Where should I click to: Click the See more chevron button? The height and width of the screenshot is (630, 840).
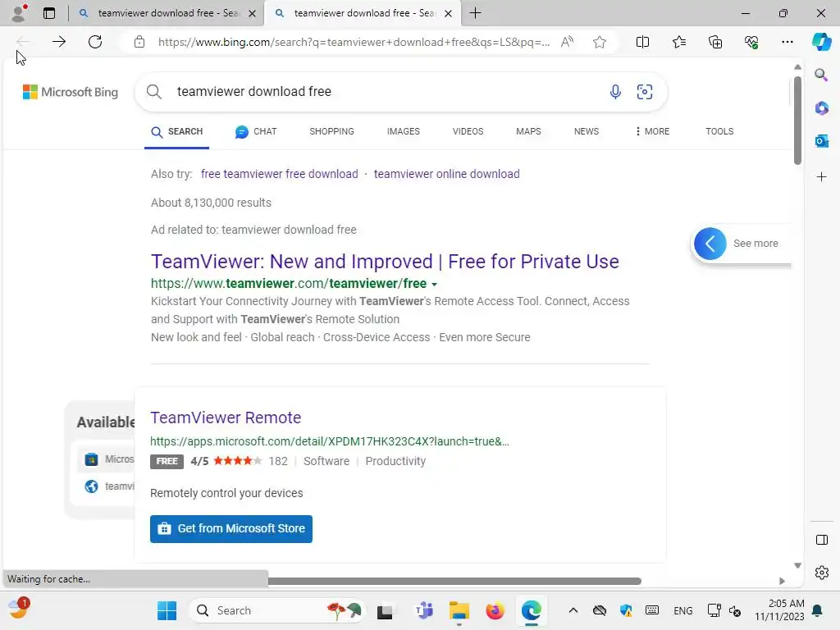(x=710, y=244)
